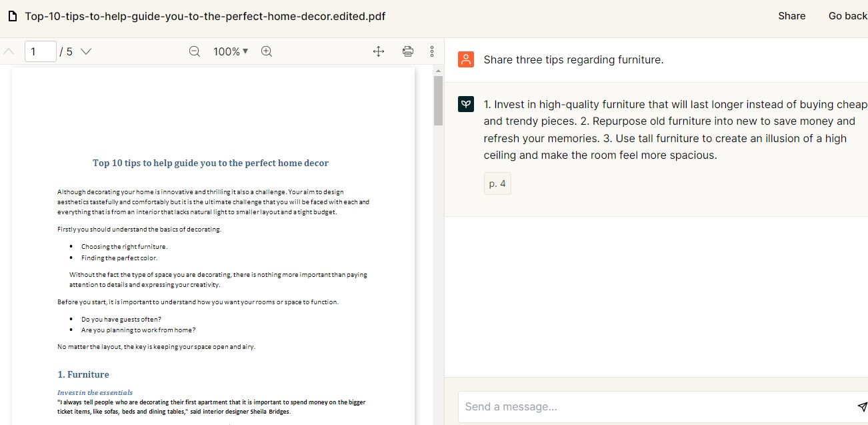Open the three-dot more options menu
The height and width of the screenshot is (425, 868).
tap(432, 51)
